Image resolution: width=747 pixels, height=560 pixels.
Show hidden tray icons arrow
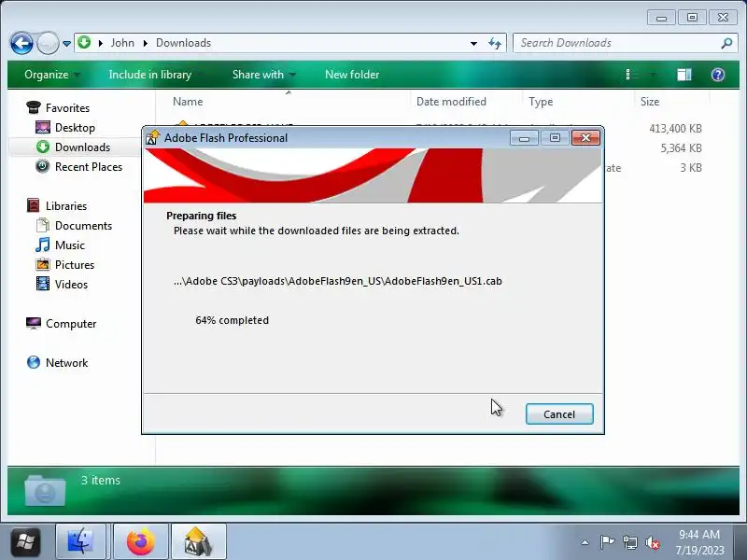[x=585, y=542]
